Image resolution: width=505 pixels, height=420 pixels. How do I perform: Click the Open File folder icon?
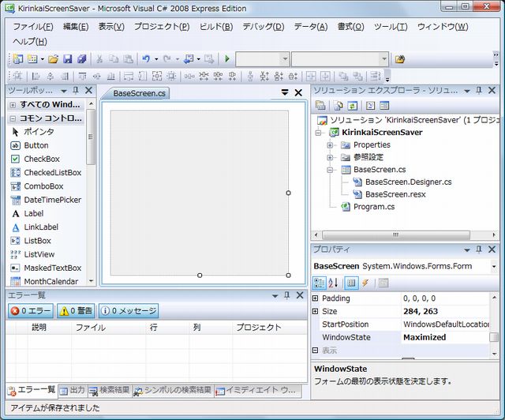(x=53, y=59)
